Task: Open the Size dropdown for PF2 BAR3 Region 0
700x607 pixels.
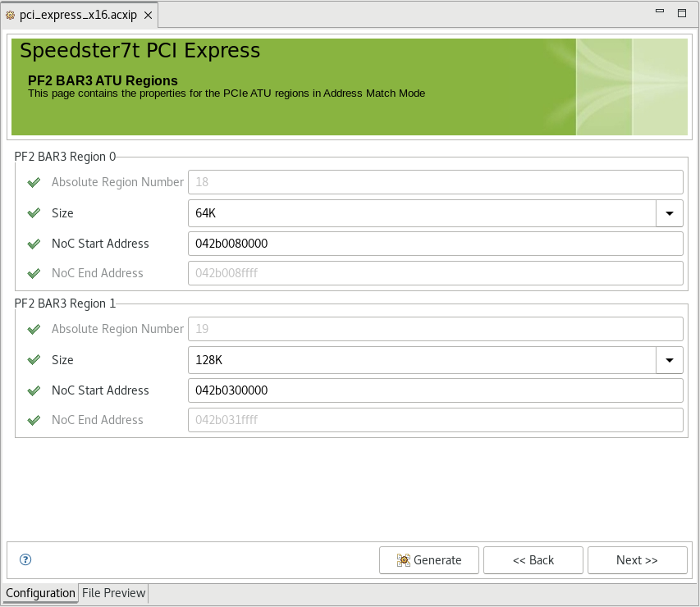Action: (x=669, y=213)
